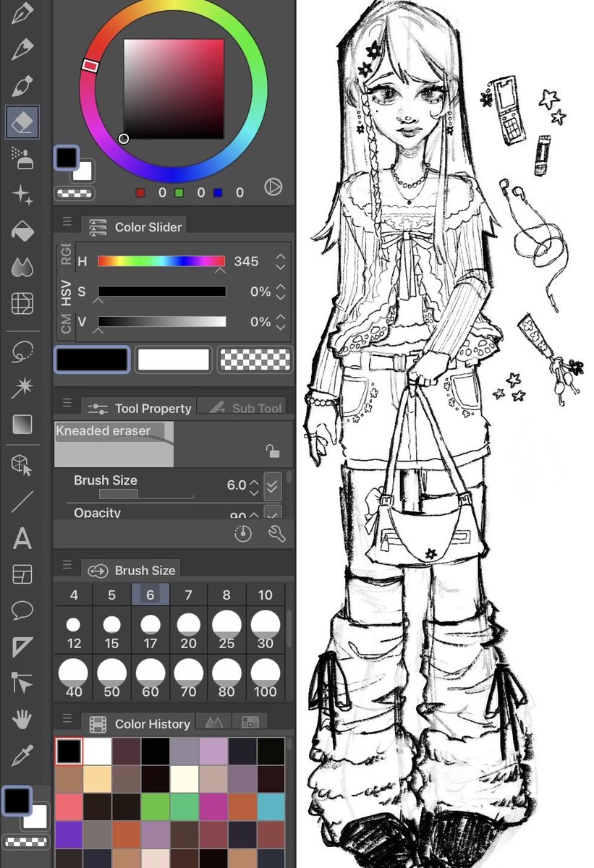
Task: Click the V value gradient slider
Action: (161, 321)
